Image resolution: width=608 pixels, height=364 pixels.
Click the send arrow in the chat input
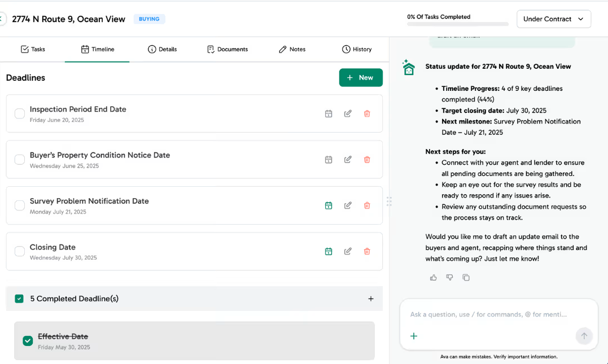click(x=584, y=336)
